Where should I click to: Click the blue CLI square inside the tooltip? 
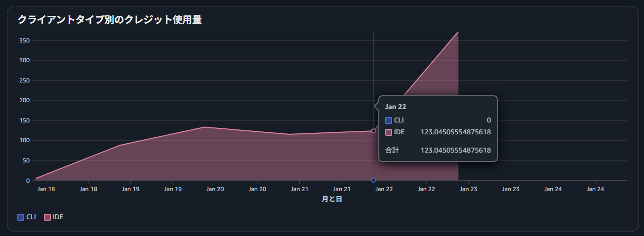coord(389,120)
